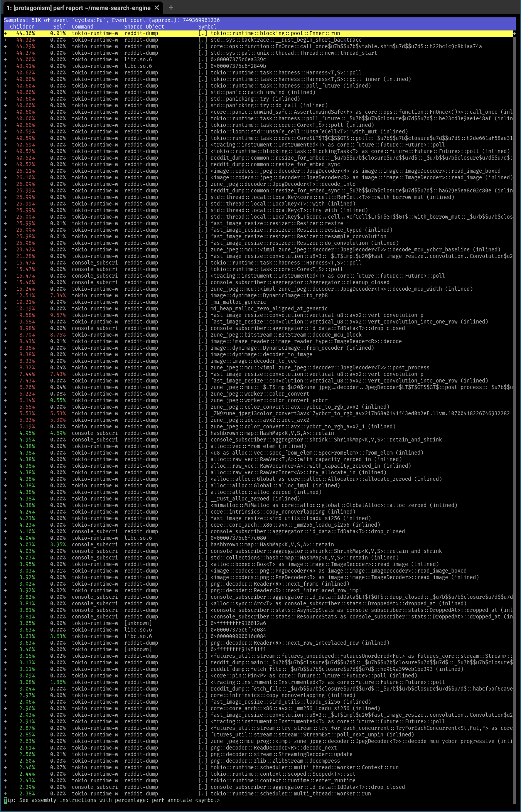
Task: Select the decode_mcu_ycbcr_progressive row
Action: tap(258, 741)
